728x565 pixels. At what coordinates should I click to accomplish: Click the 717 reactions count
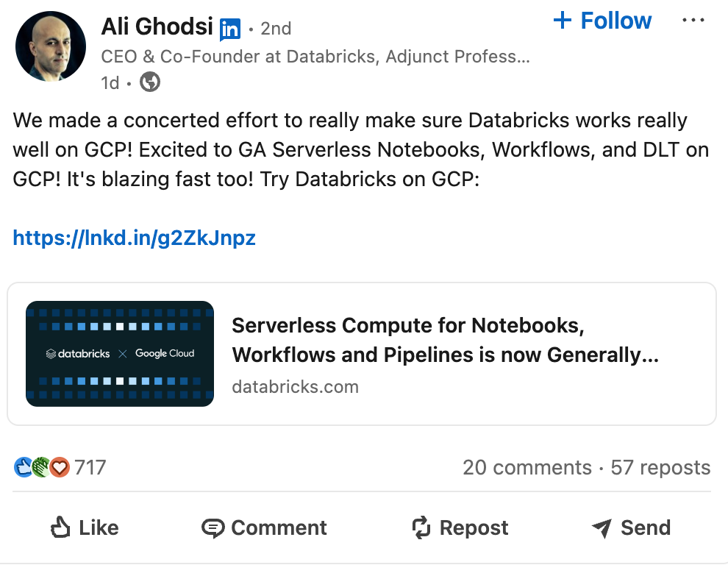point(89,466)
